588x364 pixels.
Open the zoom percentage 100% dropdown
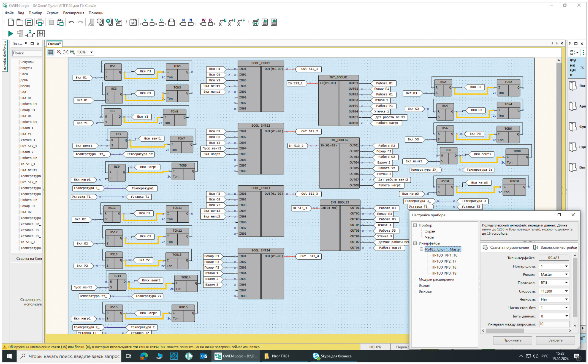tap(91, 52)
